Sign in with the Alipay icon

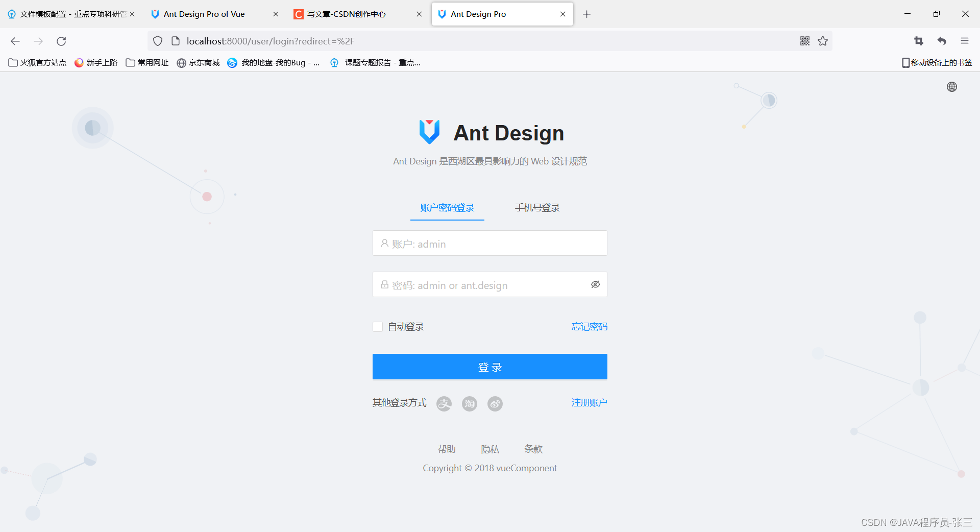pyautogui.click(x=444, y=404)
